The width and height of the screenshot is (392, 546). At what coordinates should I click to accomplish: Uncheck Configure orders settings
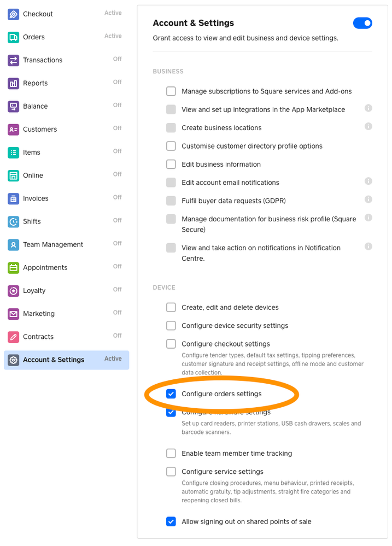(x=171, y=394)
